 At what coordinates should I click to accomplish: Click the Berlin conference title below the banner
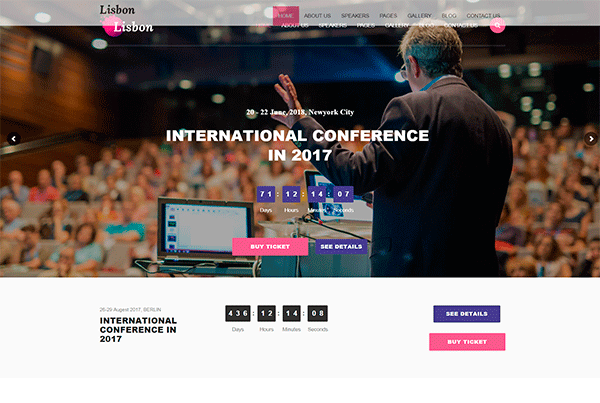(x=138, y=330)
